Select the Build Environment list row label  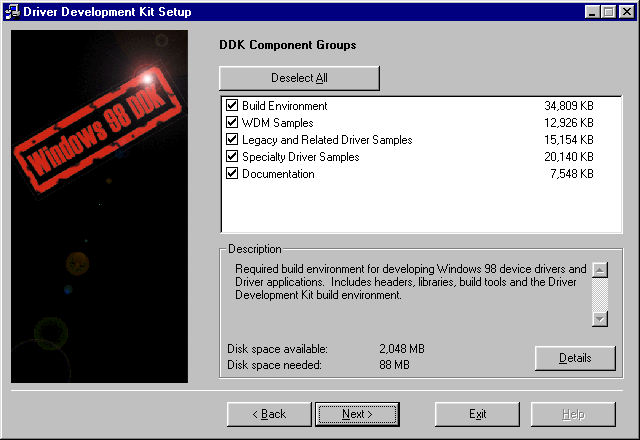[284, 106]
